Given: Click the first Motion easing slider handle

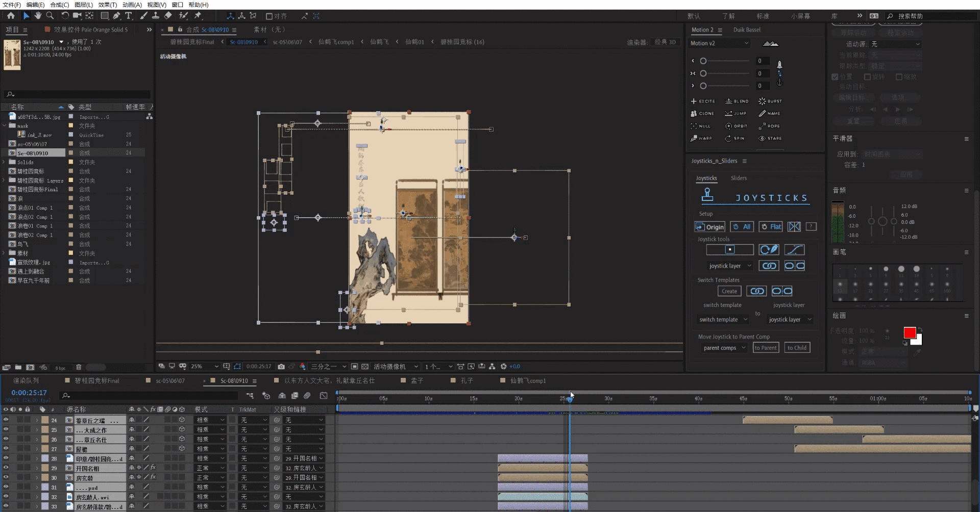Looking at the screenshot, I should 703,61.
